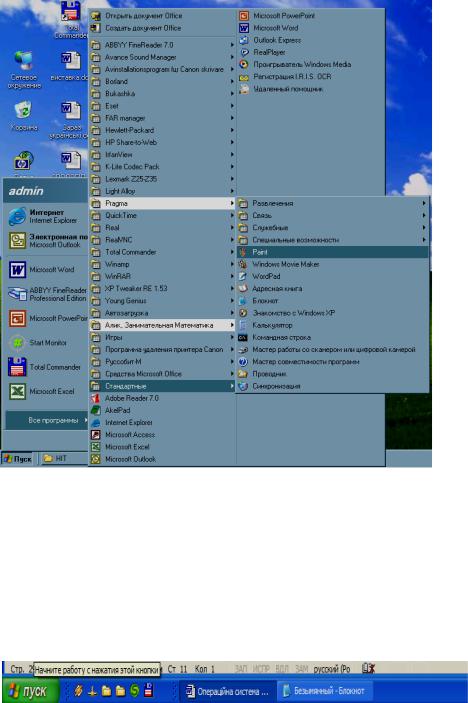Viewport: 468px width, 703px height.
Task: Open Internet Explorer from the programs list
Action: pyautogui.click(x=162, y=422)
